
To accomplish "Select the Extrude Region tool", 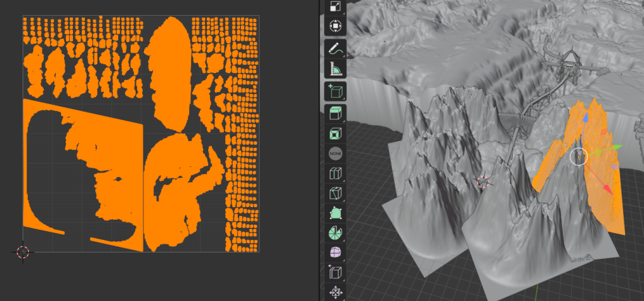I will pos(336,114).
